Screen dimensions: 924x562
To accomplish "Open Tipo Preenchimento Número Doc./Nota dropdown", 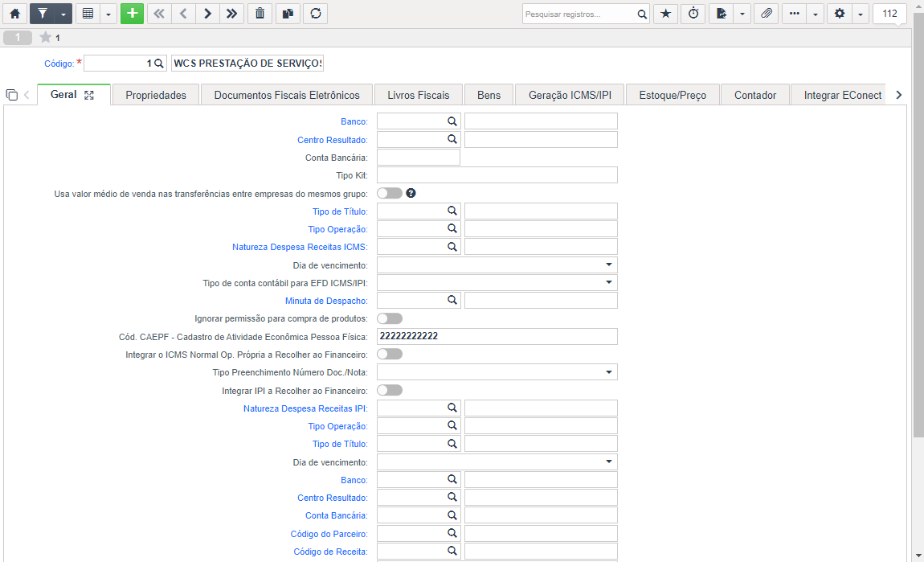I will [x=497, y=372].
